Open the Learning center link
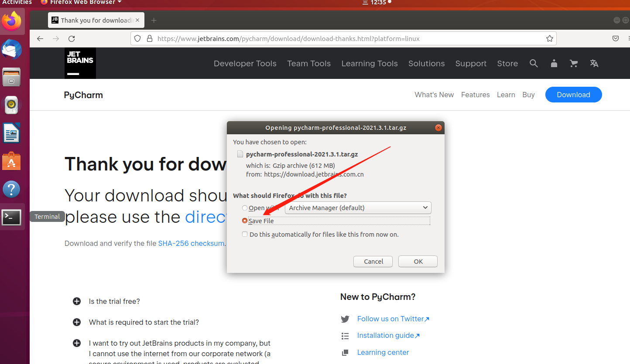 tap(383, 352)
